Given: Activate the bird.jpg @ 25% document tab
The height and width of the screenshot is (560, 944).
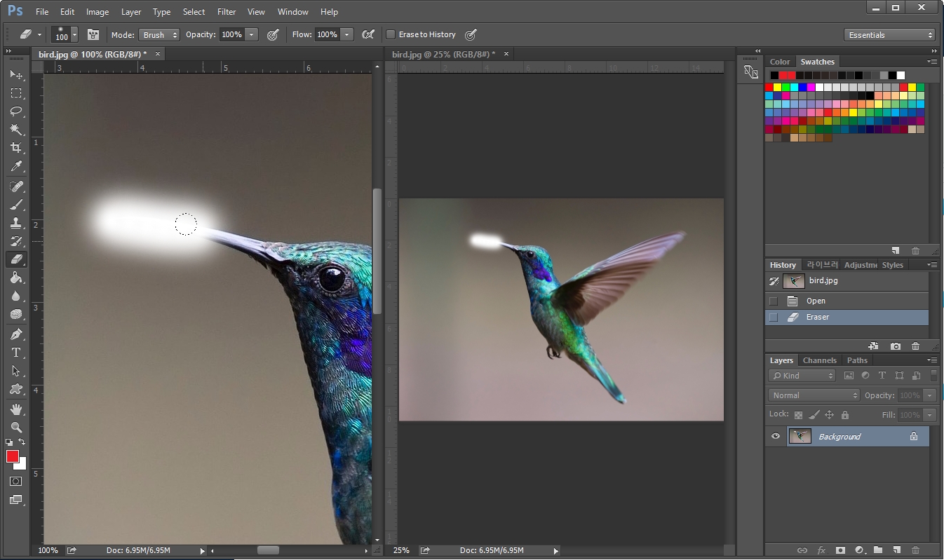Looking at the screenshot, I should coord(444,54).
